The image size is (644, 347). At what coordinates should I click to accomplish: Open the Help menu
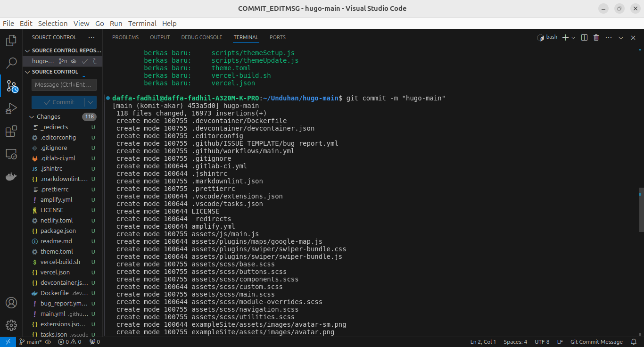pos(169,23)
